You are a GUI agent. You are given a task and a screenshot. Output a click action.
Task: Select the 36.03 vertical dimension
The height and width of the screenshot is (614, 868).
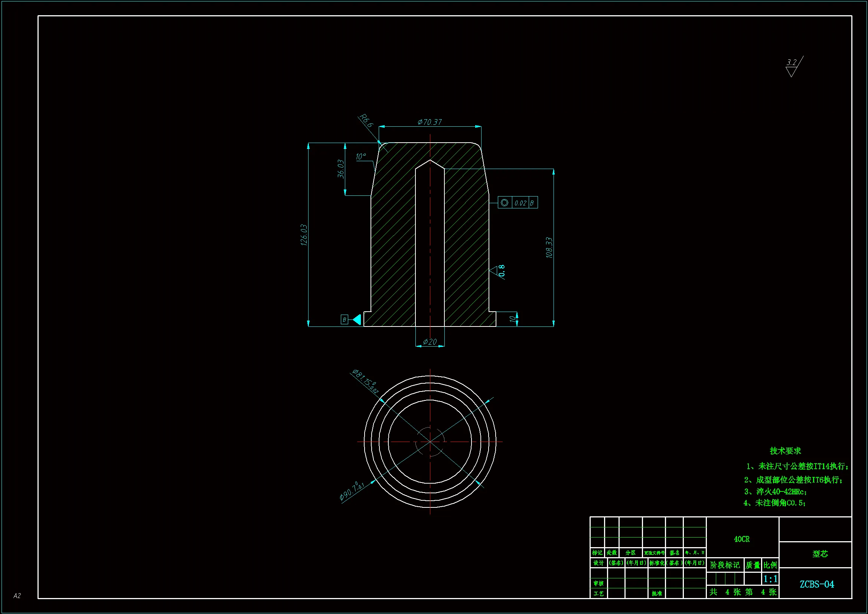[340, 169]
